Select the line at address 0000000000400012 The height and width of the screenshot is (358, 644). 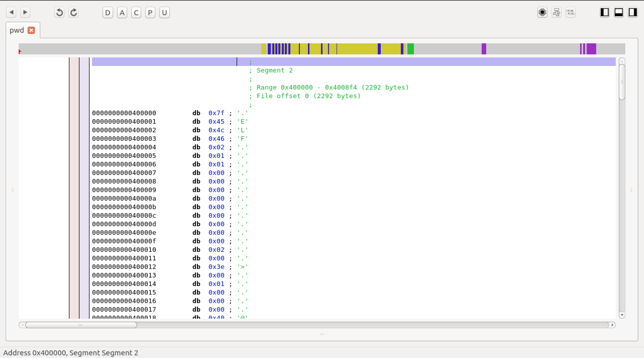(124, 267)
